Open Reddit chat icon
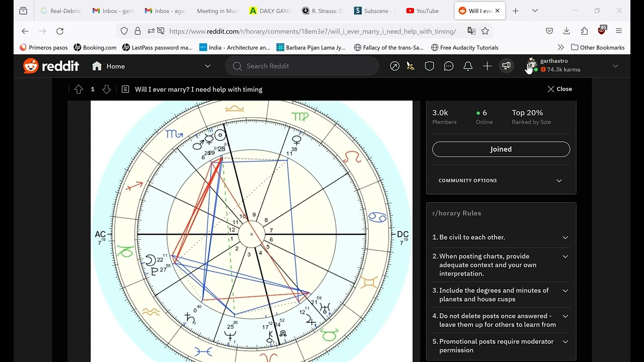 coord(449,66)
